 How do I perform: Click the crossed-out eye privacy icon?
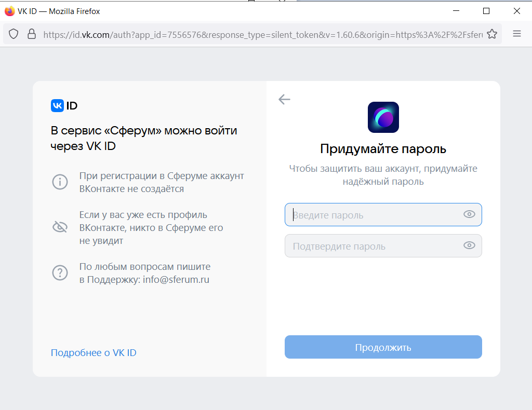click(60, 227)
